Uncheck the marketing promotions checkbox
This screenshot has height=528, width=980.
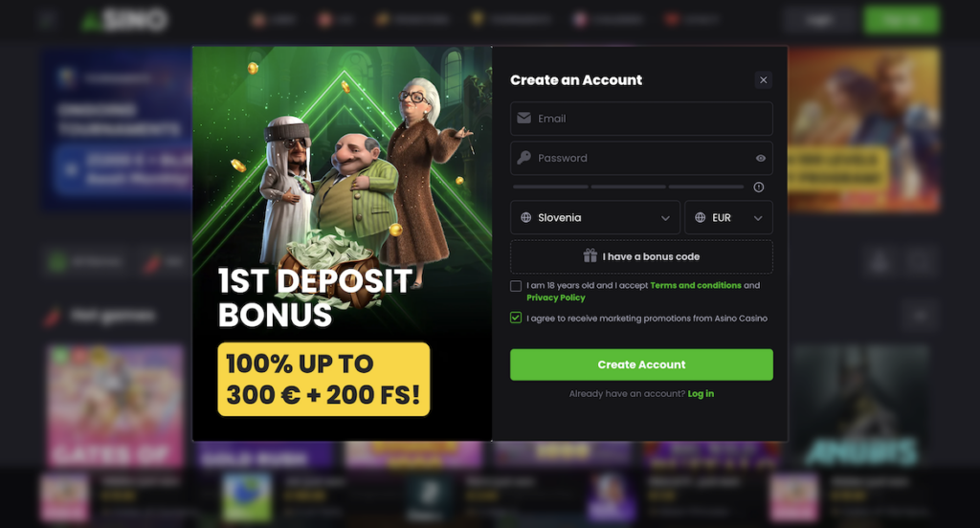(x=516, y=318)
